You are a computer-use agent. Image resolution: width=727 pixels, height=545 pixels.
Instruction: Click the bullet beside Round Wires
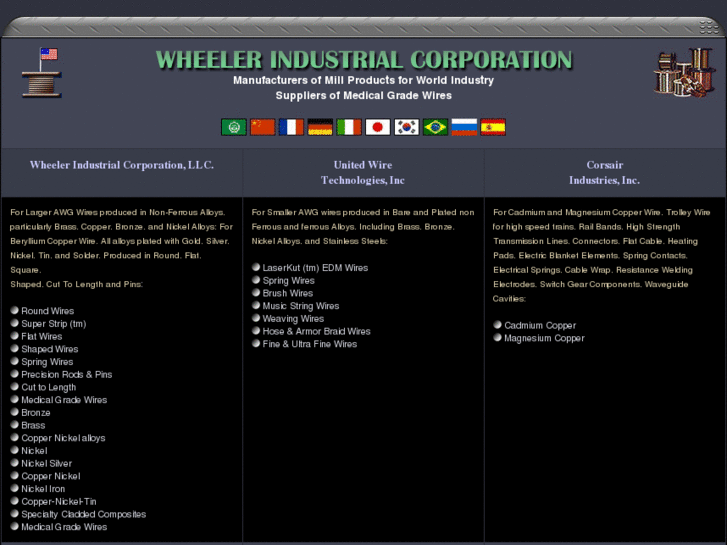[x=14, y=310]
